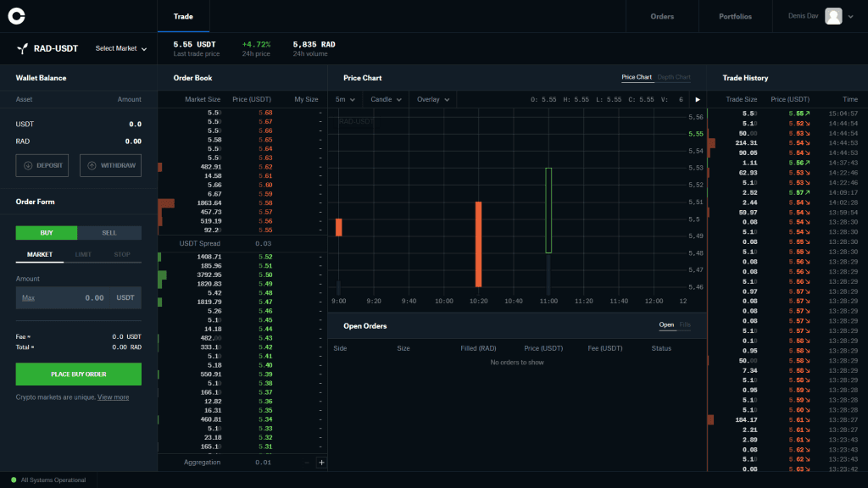Screen dimensions: 868x488
Task: Open the Overlay dropdown
Action: pos(433,100)
